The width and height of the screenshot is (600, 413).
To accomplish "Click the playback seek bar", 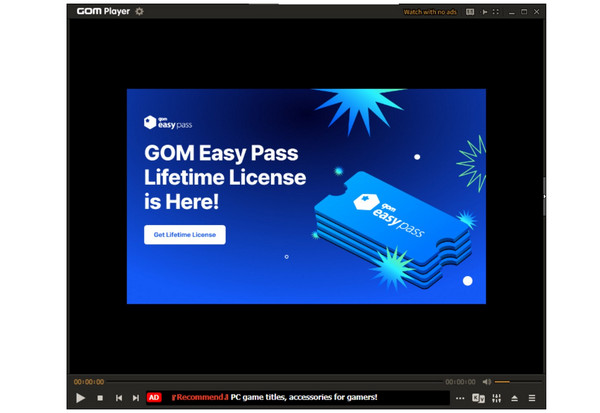I will coord(274,382).
